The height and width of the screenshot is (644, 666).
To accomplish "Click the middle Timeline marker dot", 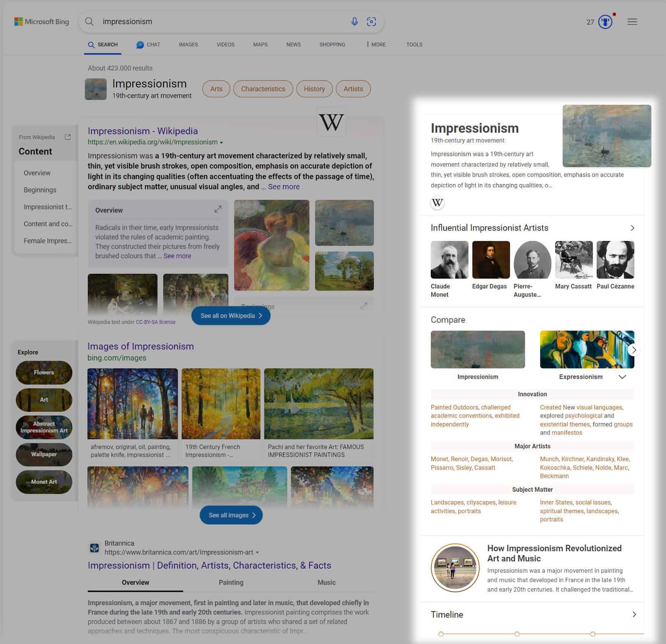I will pos(517,634).
